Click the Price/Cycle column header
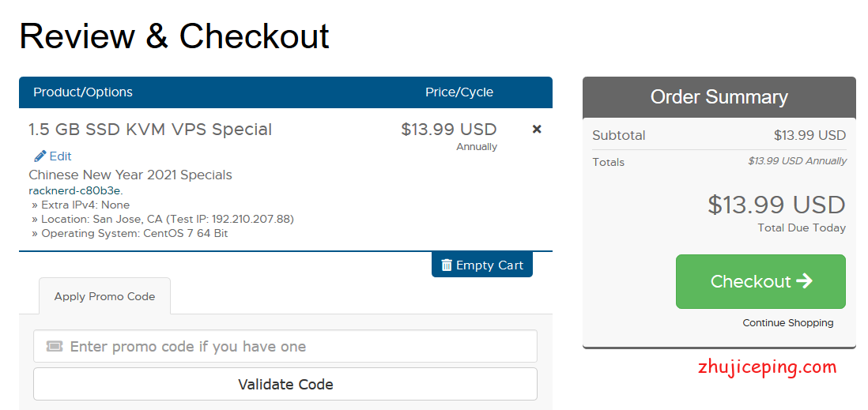Viewport: 868px width, 410px height. pos(459,92)
